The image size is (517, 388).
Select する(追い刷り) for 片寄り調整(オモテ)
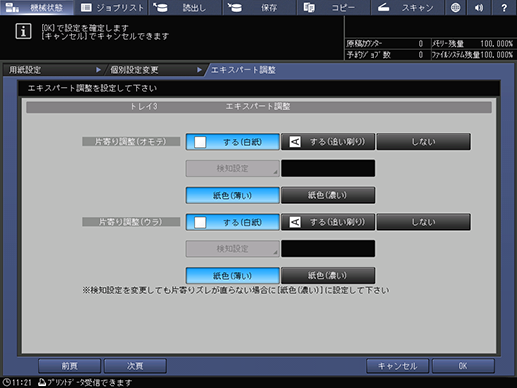point(328,142)
